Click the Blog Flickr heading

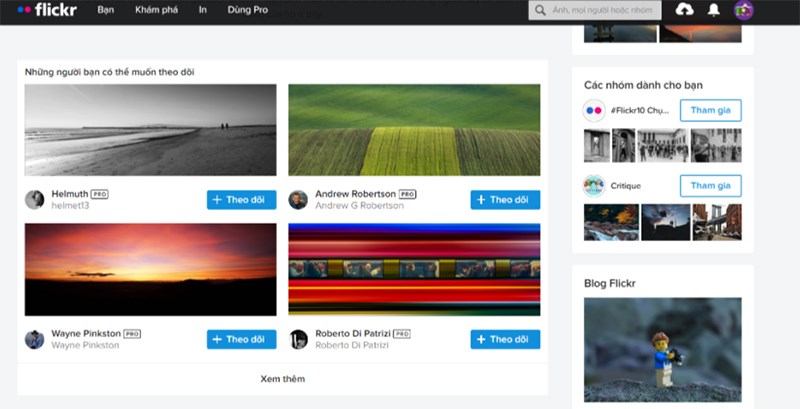tap(610, 284)
